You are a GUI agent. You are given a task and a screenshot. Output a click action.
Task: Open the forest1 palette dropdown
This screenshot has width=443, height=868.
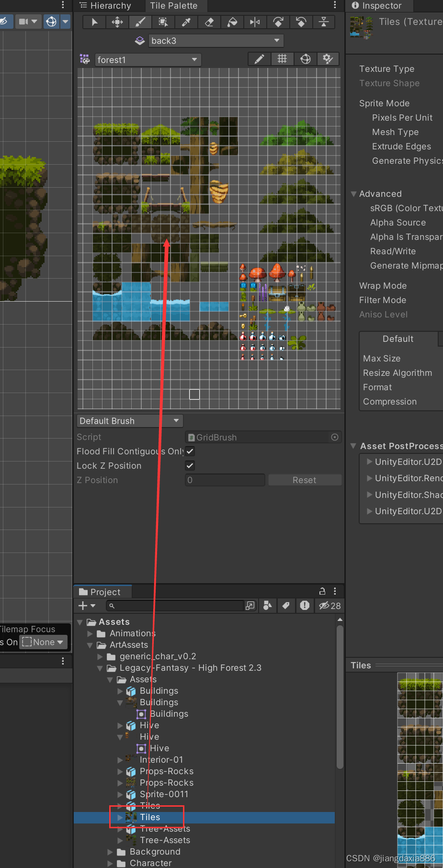[148, 60]
